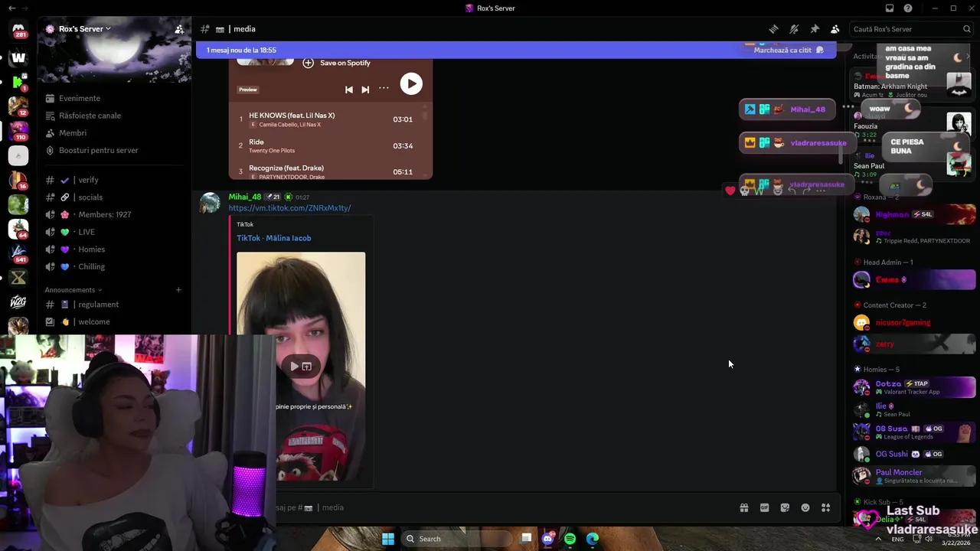Select the verify text channel

pos(88,180)
